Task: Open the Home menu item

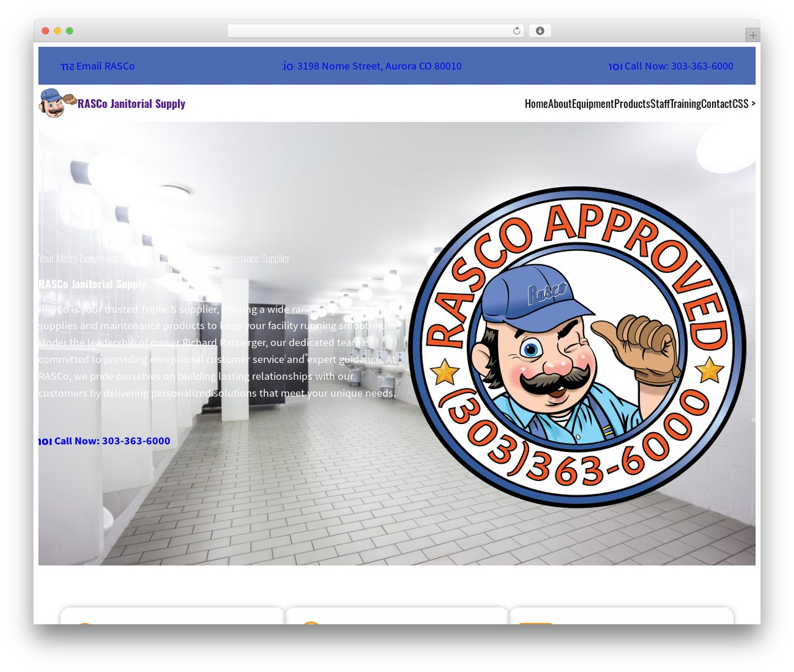Action: 536,104
